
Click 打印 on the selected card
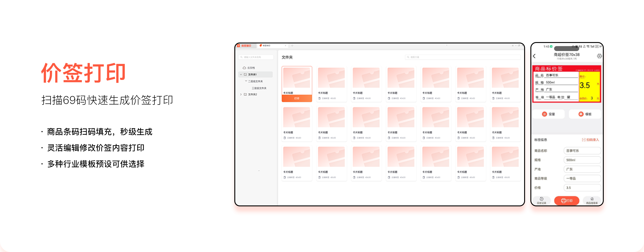pyautogui.click(x=297, y=98)
